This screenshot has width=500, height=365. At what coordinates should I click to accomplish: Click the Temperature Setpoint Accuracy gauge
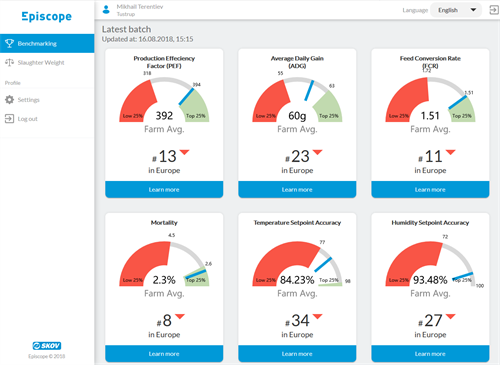[297, 264]
